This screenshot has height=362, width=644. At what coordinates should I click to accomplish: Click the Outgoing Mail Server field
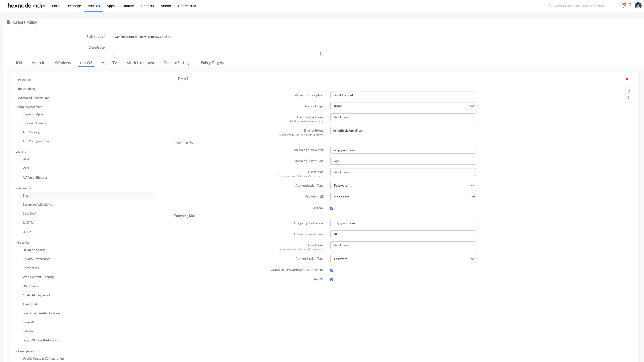403,223
